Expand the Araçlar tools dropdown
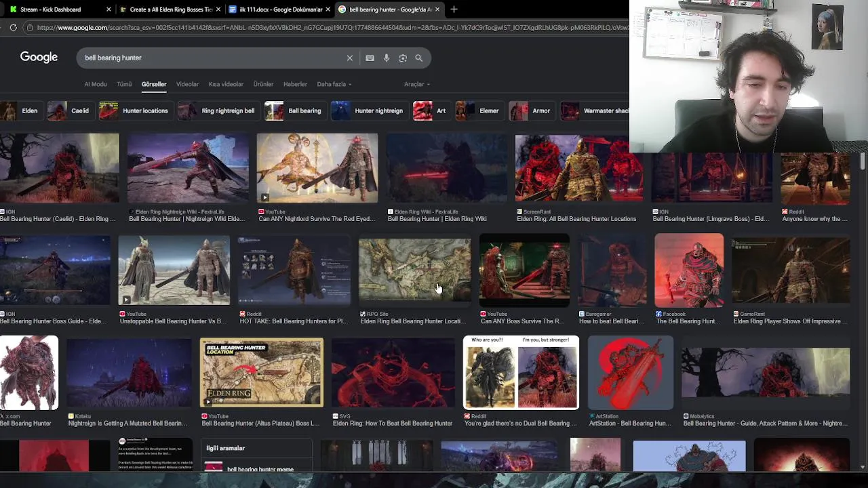Screen dimensions: 868x488 (x=417, y=84)
